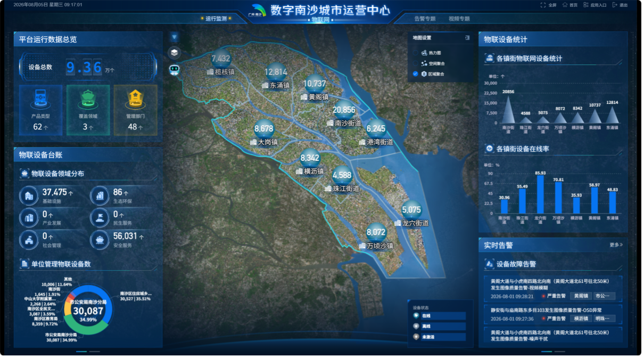Click the 生态环保 category icon
Image resolution: width=644 pixels, height=358 pixels.
[100, 196]
